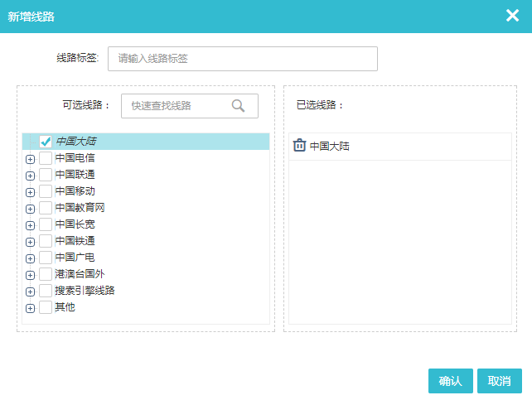Select the 中国大陆 tree label
The width and height of the screenshot is (532, 400).
(76, 142)
